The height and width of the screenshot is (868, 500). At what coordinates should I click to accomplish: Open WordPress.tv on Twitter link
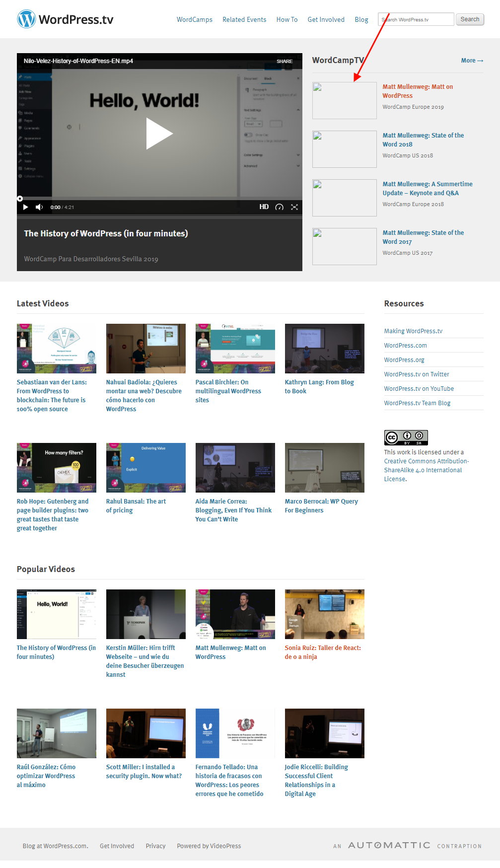click(417, 374)
